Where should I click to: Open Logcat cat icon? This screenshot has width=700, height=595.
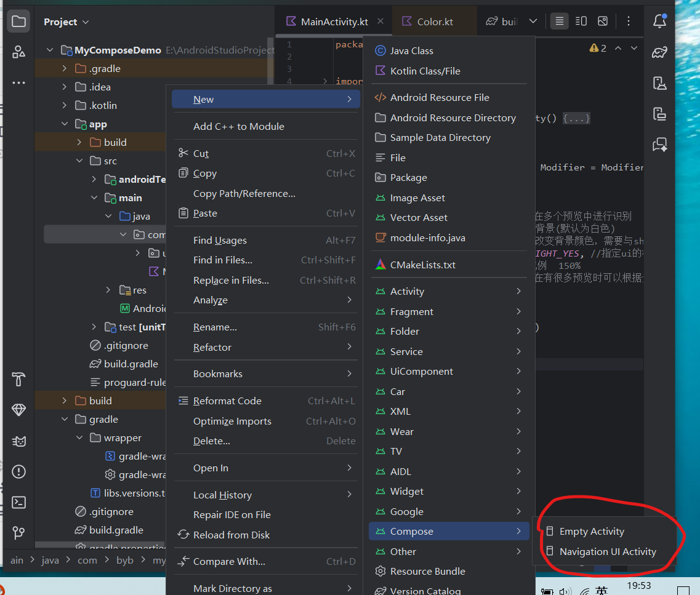[x=18, y=441]
